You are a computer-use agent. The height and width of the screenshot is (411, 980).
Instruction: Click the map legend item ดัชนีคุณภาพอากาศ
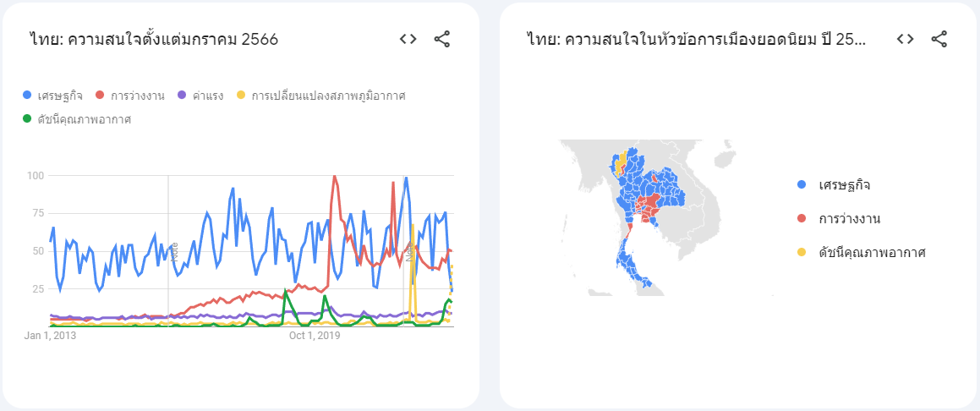point(862,253)
